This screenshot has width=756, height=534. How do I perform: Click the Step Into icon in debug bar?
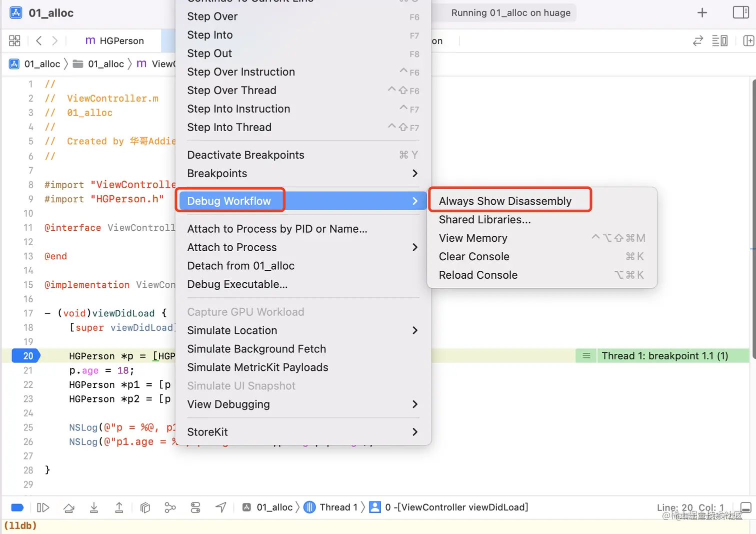tap(93, 507)
